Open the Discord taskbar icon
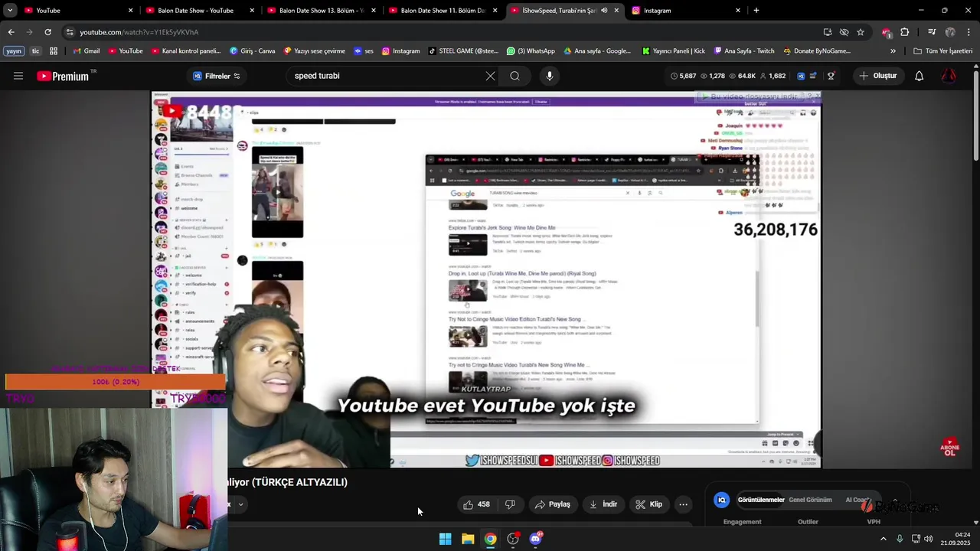The width and height of the screenshot is (980, 551). (535, 539)
